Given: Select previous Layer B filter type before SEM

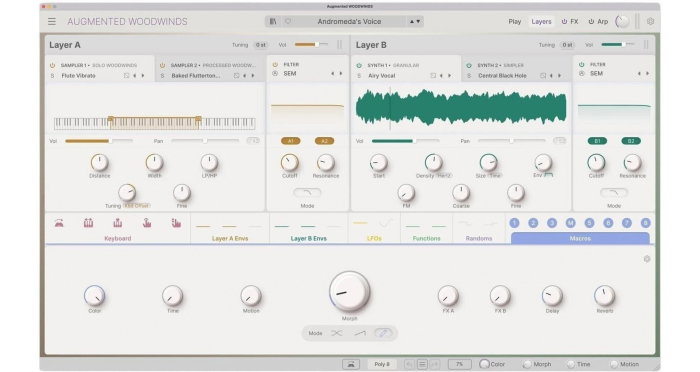Looking at the screenshot, I should click(639, 74).
